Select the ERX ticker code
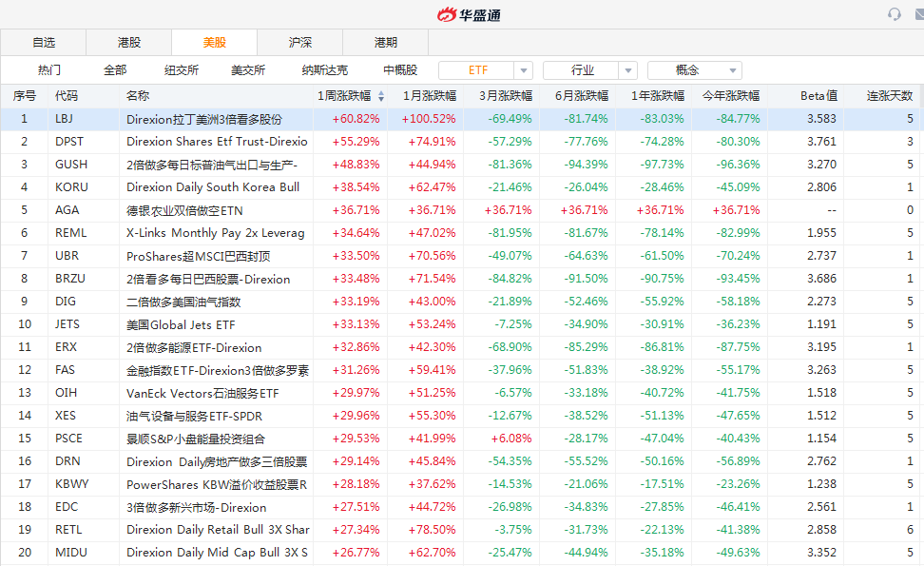The width and height of the screenshot is (924, 566). coord(66,347)
